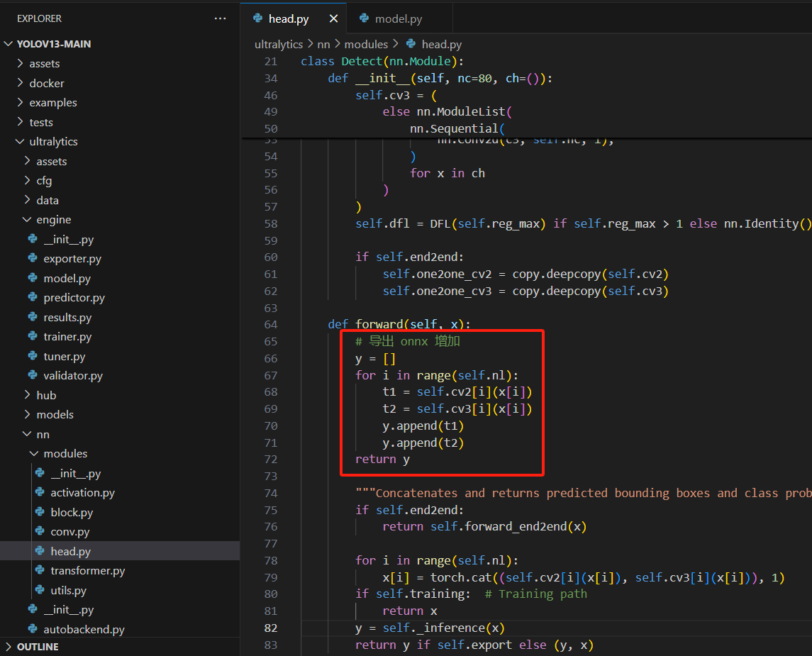Click Python icon of utils.py
Screen dimensions: 812x656
click(40, 590)
